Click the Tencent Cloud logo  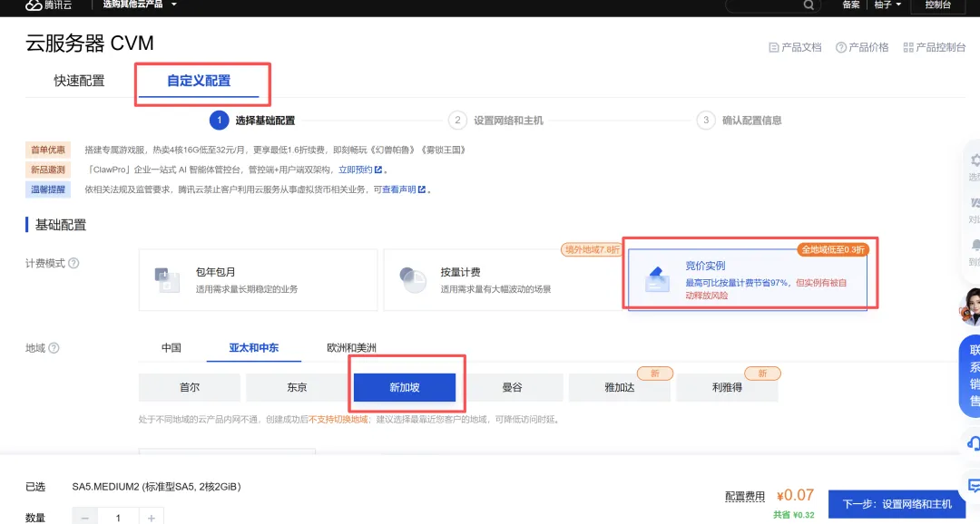[48, 5]
